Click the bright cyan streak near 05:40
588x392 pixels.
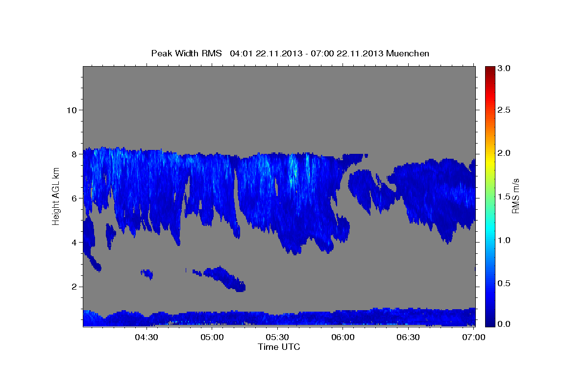point(294,169)
